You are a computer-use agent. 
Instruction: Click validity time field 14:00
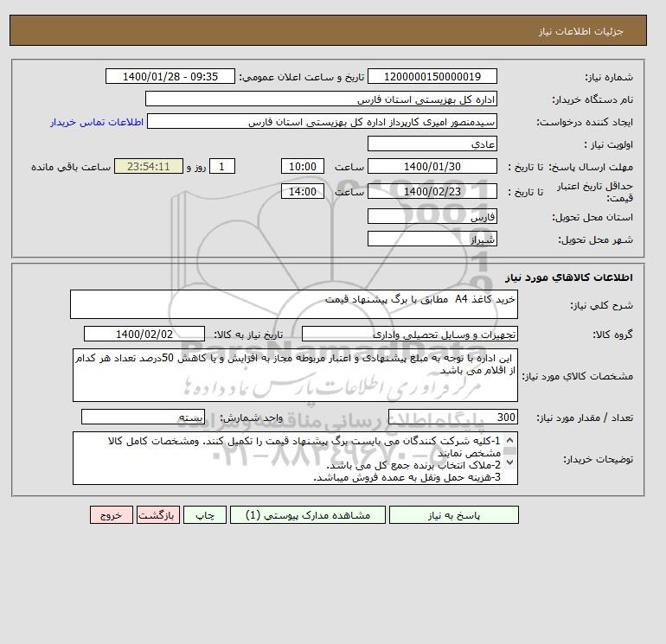click(303, 191)
